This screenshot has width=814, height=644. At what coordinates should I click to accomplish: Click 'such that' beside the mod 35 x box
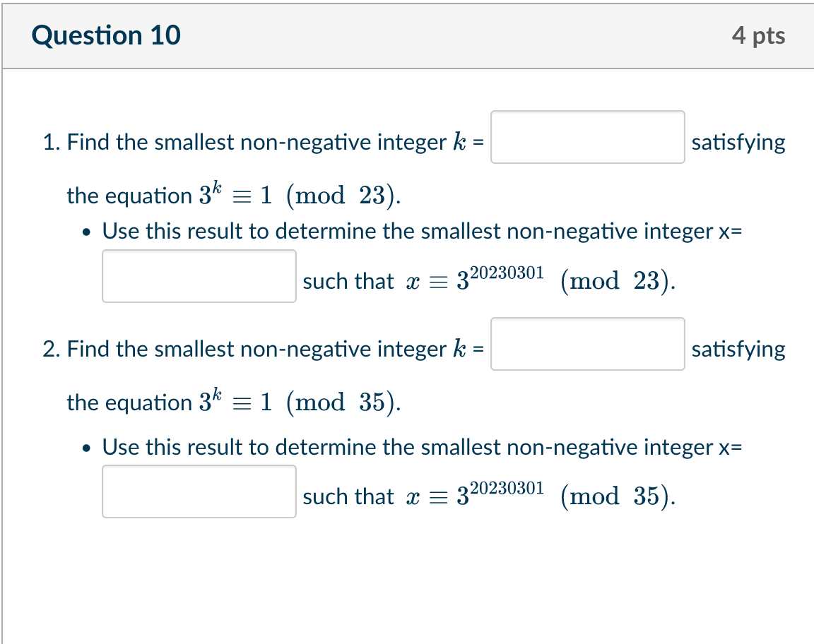pyautogui.click(x=348, y=496)
